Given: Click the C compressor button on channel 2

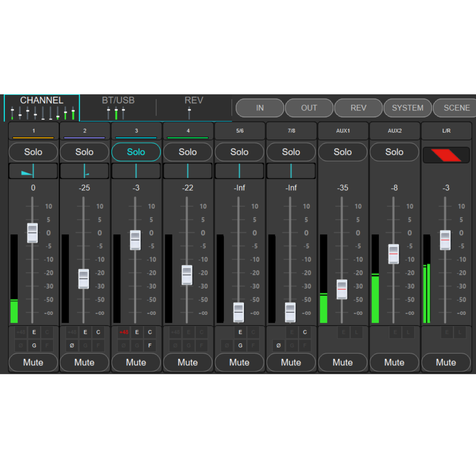Looking at the screenshot, I should click(98, 332).
